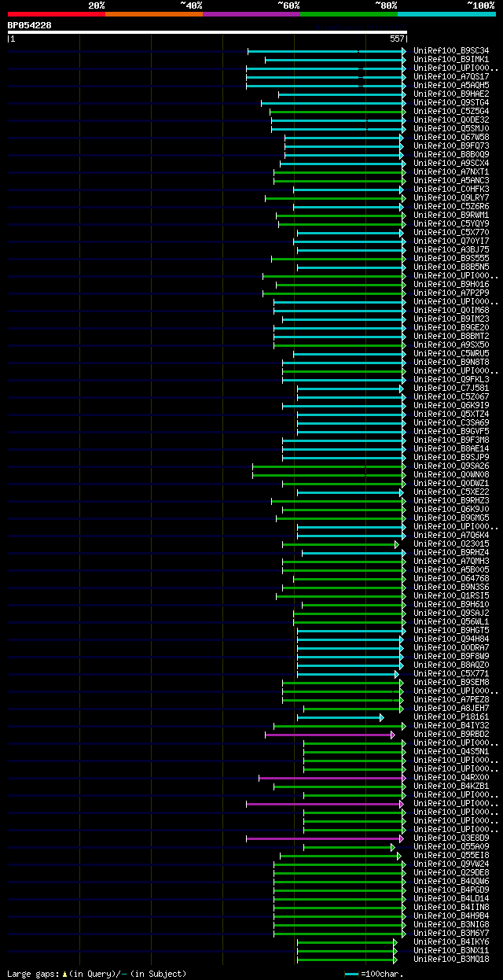Select hit label UniRef100_C7J581

pyautogui.click(x=451, y=389)
